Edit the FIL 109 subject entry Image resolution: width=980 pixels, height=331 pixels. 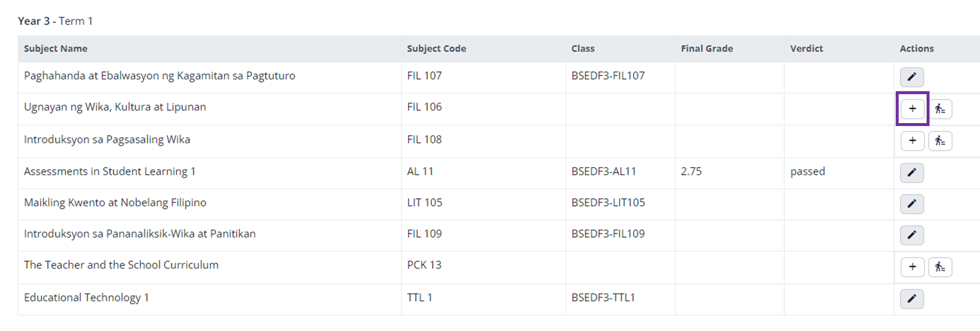click(911, 235)
